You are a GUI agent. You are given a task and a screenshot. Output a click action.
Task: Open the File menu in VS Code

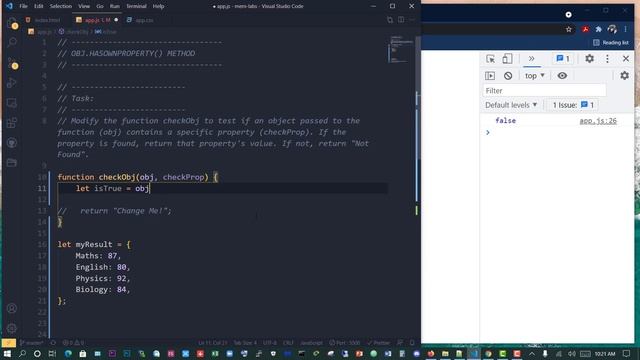click(x=23, y=6)
